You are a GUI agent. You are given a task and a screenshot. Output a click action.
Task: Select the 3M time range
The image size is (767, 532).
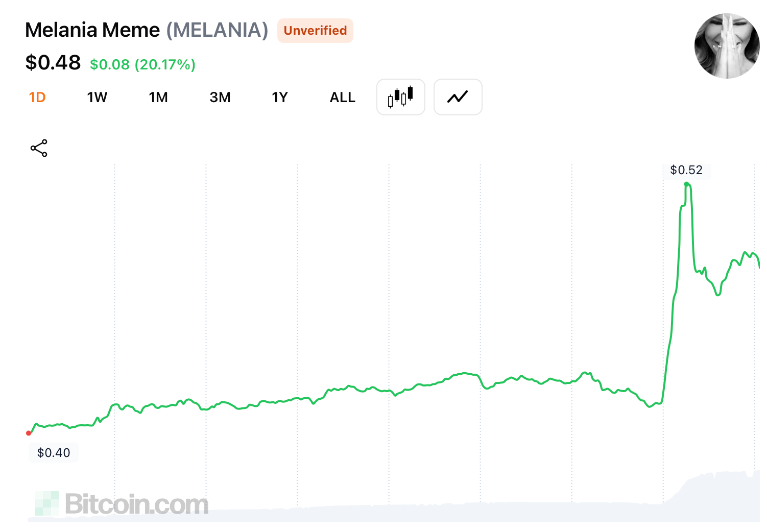point(220,97)
